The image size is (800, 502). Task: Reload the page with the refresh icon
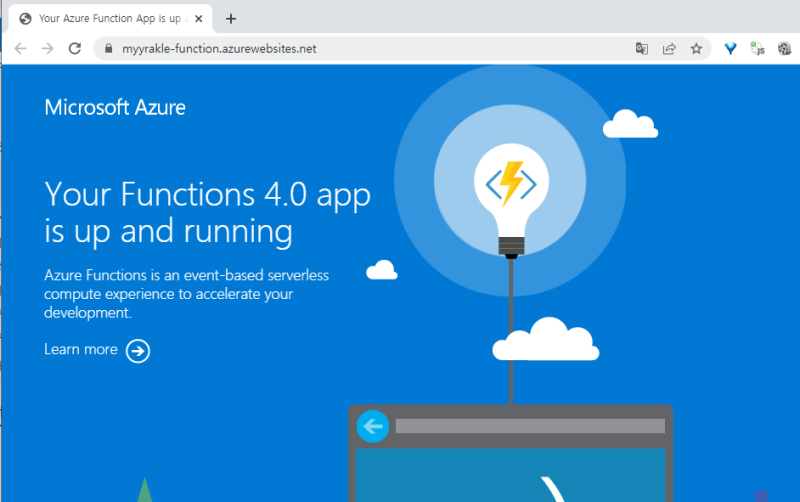(75, 48)
